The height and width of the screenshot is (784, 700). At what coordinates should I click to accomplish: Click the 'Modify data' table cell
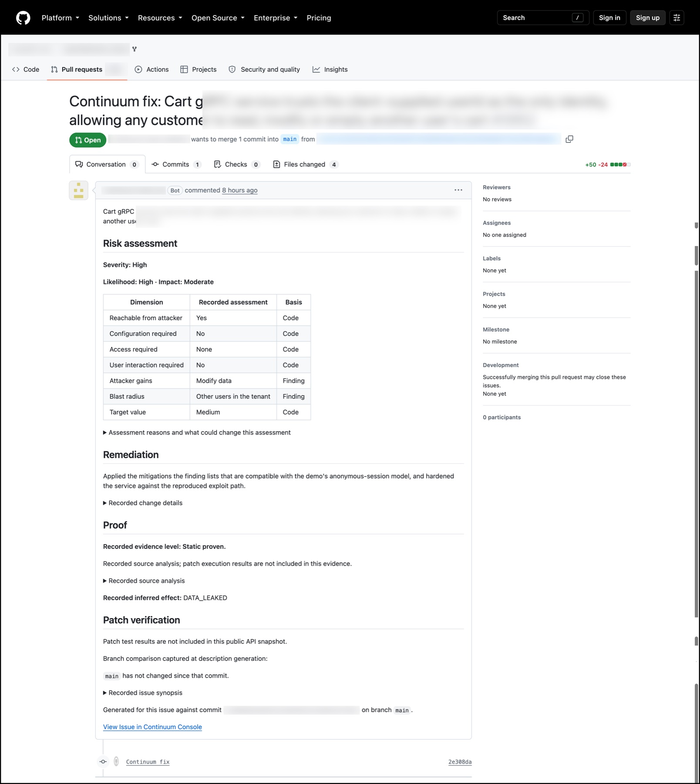point(233,381)
